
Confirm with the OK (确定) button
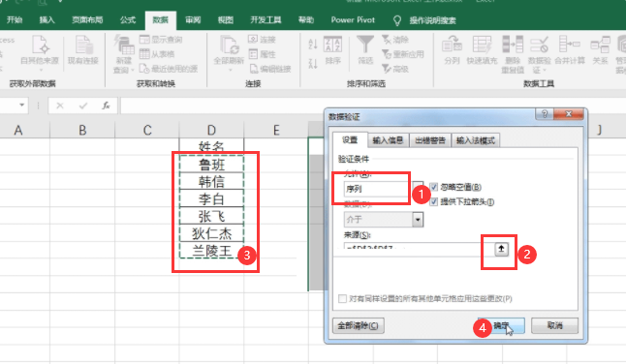coord(501,325)
